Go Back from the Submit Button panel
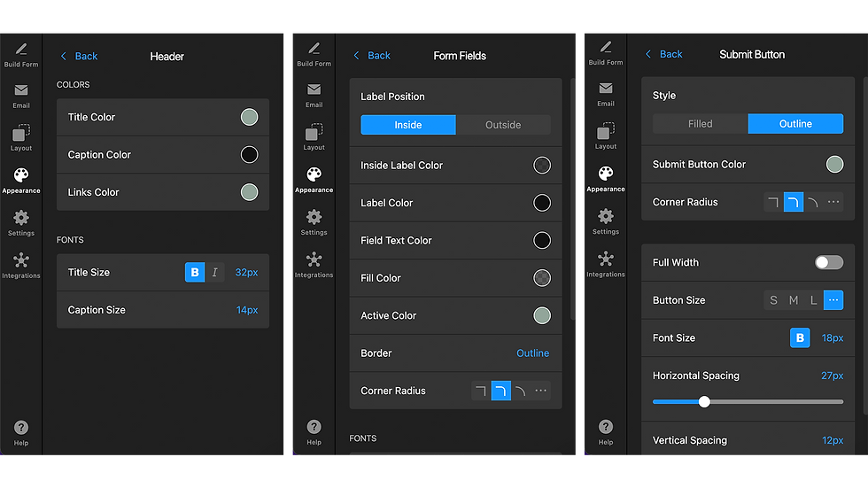The height and width of the screenshot is (488, 868). point(663,54)
